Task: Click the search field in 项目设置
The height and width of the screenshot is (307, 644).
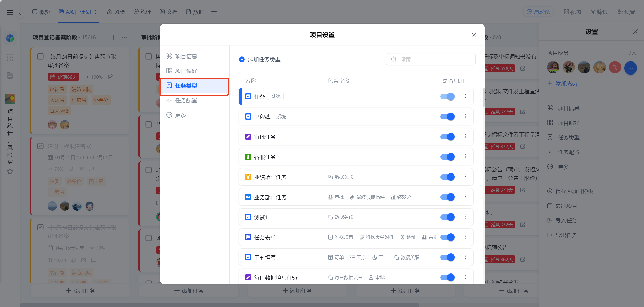Action: [430, 60]
